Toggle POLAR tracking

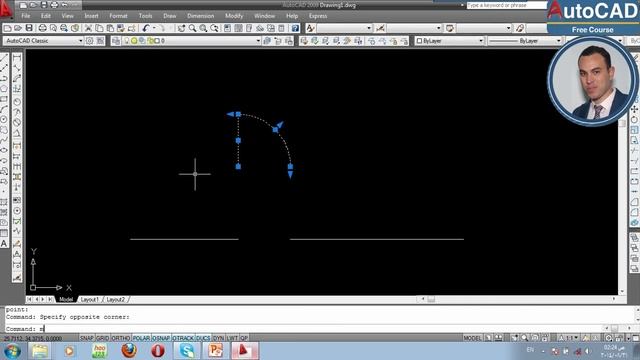[x=141, y=338]
